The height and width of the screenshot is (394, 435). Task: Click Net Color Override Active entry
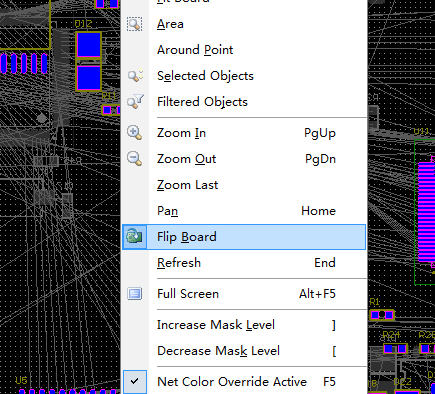[244, 381]
